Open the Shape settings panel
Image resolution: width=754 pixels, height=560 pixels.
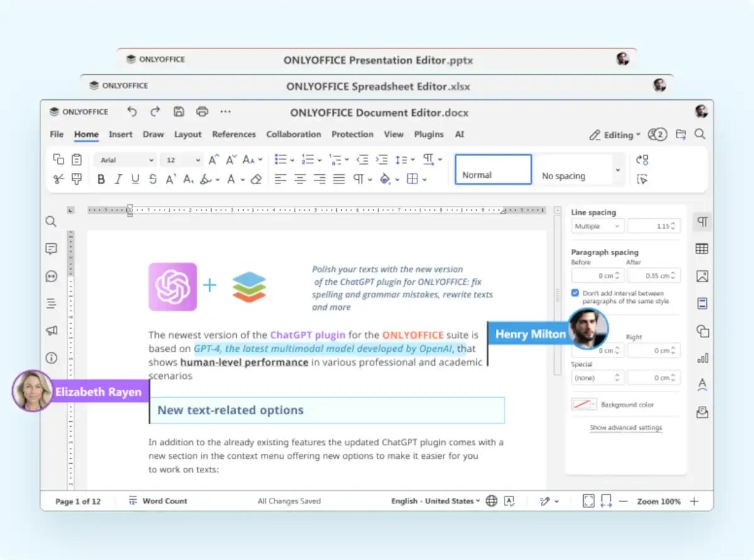[702, 331]
